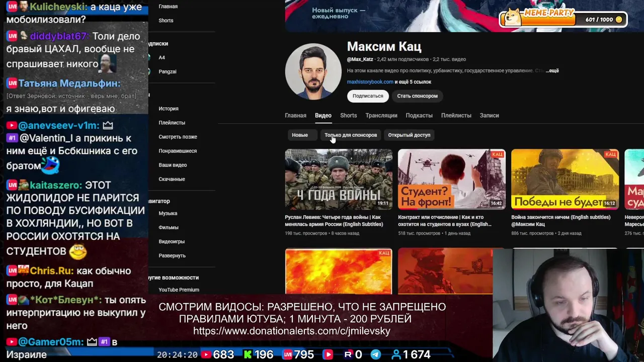Open the maxhistorybook.com link
This screenshot has height=362, width=644.
pos(370,82)
